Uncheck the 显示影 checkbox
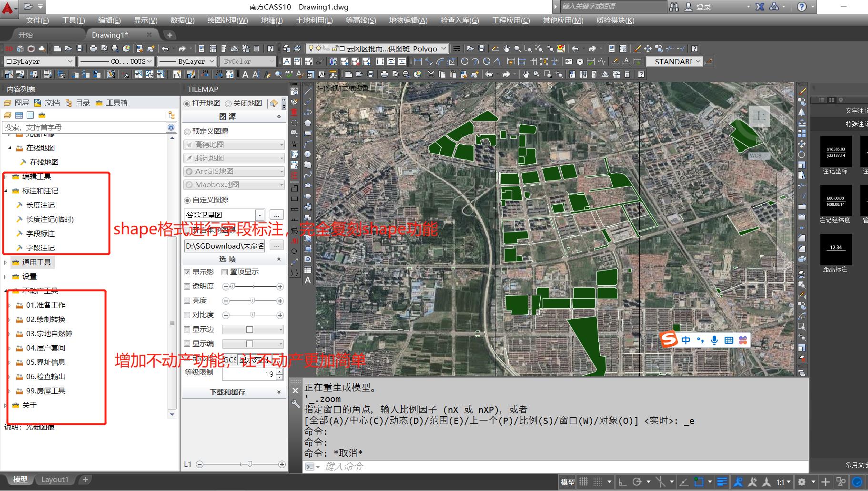This screenshot has width=868, height=491. [x=187, y=272]
